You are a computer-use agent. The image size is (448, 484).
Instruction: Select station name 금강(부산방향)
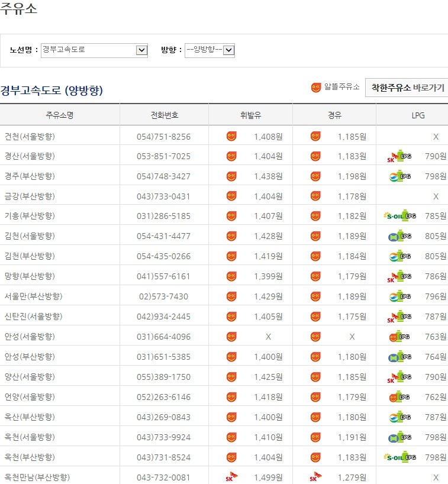30,196
